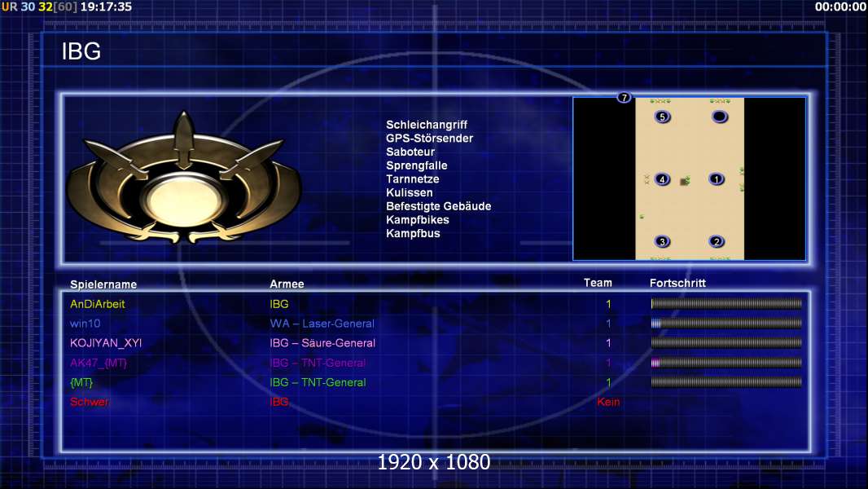
Task: Select Sprengfalle in the abilities list
Action: coord(416,165)
